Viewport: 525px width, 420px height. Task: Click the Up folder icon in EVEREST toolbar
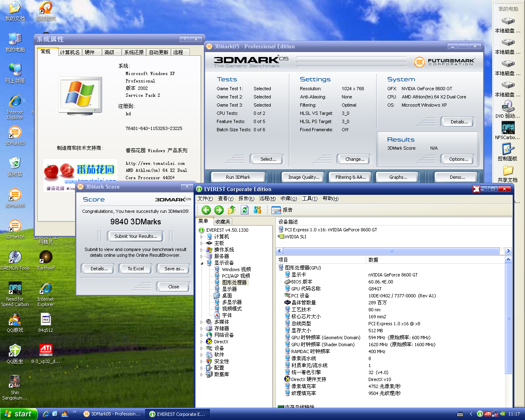pos(232,210)
